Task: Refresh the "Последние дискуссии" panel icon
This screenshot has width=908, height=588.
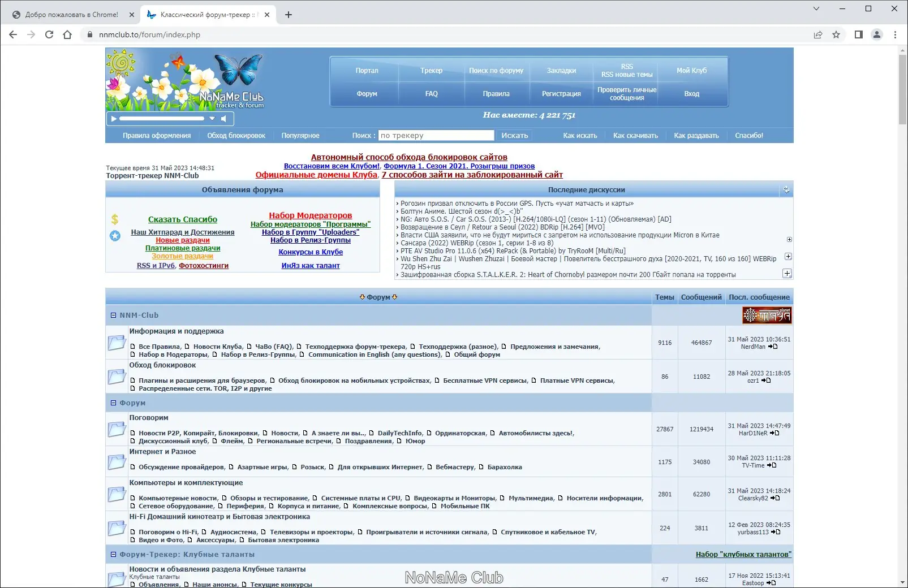Action: (785, 190)
